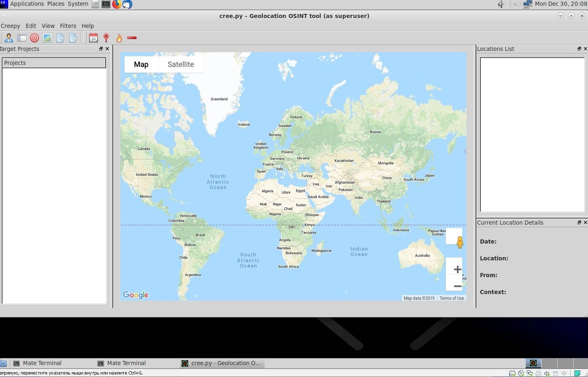Screen dimensions: 588x377
Task: Click the Russia label on map
Action: tap(375, 132)
